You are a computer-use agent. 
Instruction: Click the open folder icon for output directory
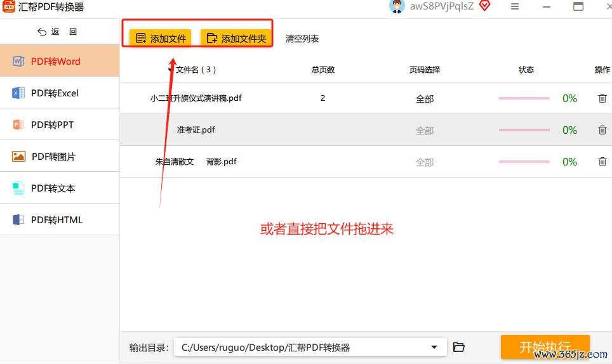(458, 347)
